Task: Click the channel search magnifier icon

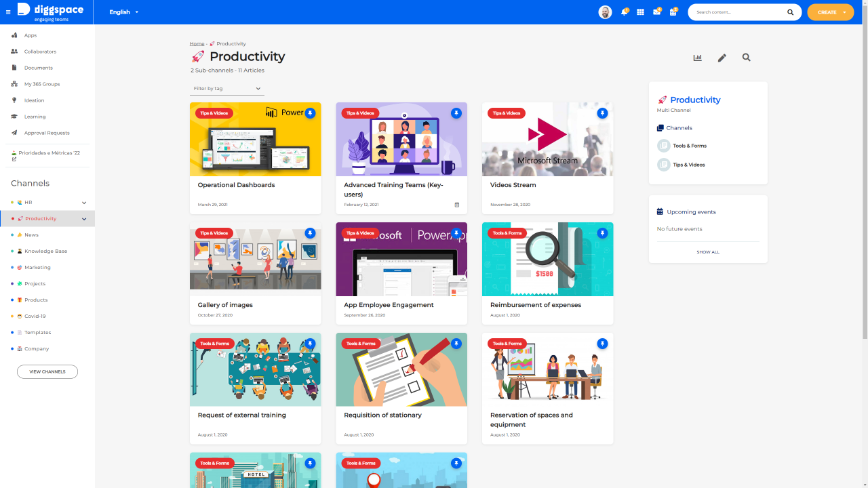Action: point(746,58)
